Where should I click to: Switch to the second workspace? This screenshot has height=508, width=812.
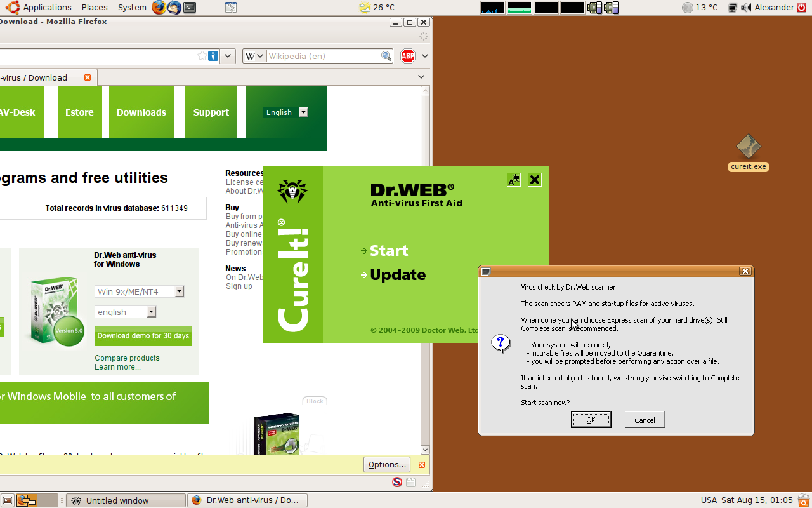tap(48, 500)
